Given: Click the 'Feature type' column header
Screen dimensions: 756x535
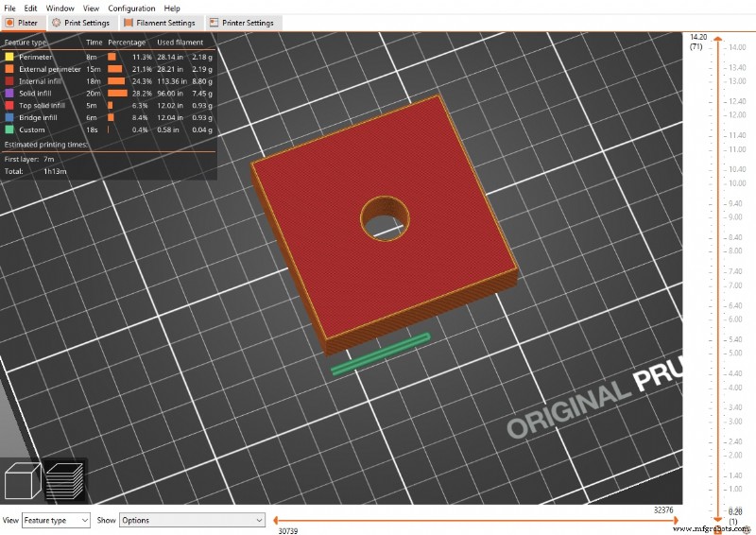Looking at the screenshot, I should [26, 43].
